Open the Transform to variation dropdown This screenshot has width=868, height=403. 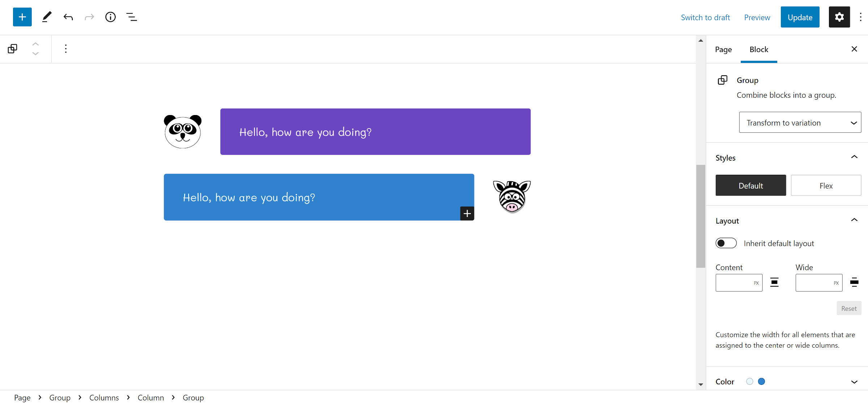pyautogui.click(x=800, y=123)
